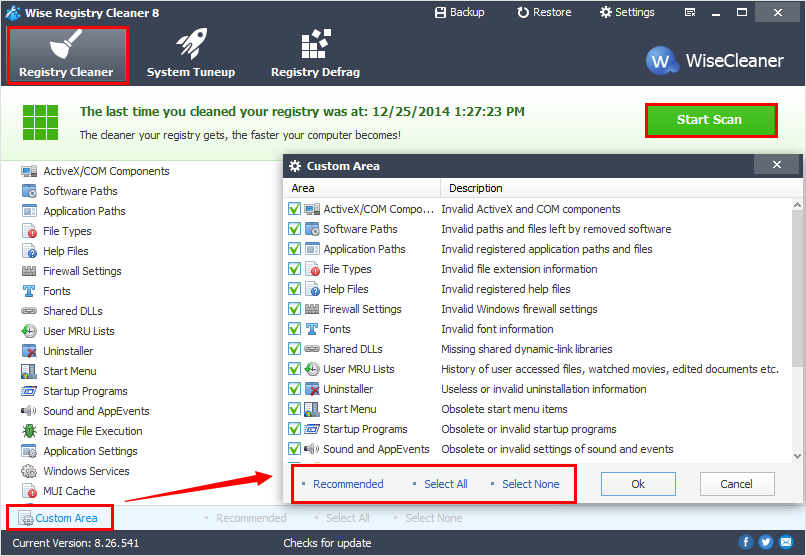Open the Twitter icon in status bar

point(766,542)
